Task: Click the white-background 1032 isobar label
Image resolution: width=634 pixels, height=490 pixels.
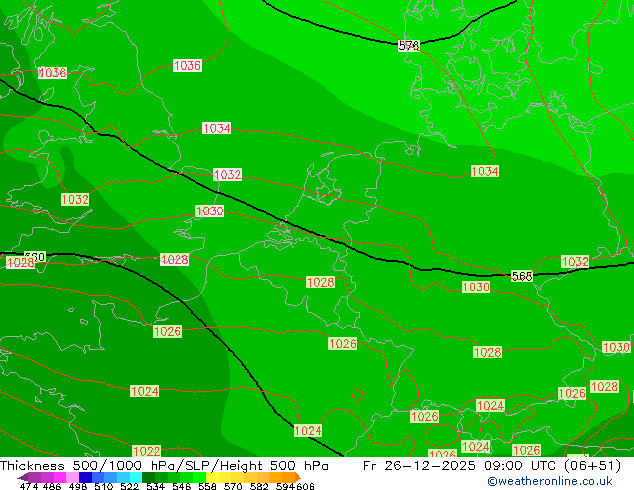Action: [x=228, y=174]
